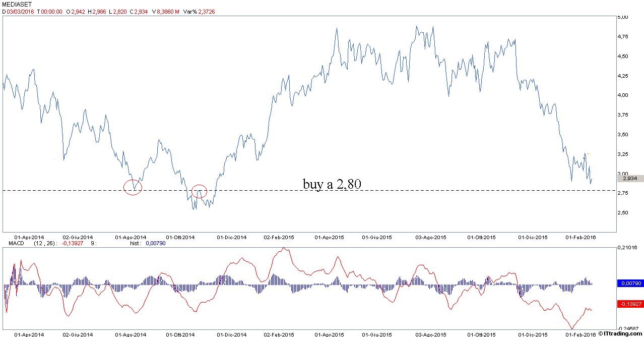Click the 4,75 price axis label
Image resolution: width=644 pixels, height=337 pixels.
click(x=623, y=36)
